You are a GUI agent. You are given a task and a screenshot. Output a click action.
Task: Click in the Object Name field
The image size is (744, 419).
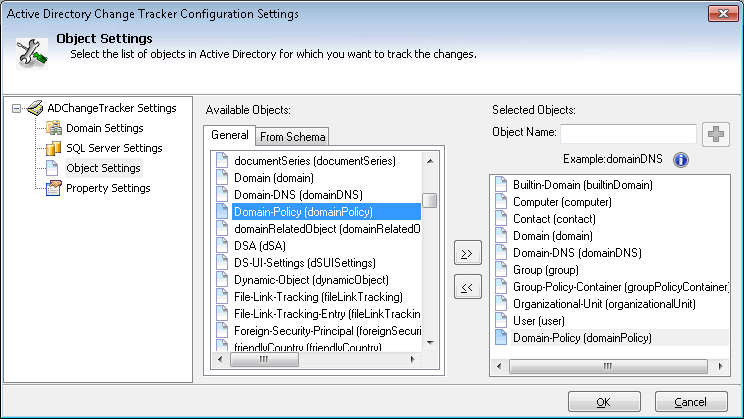coord(628,133)
